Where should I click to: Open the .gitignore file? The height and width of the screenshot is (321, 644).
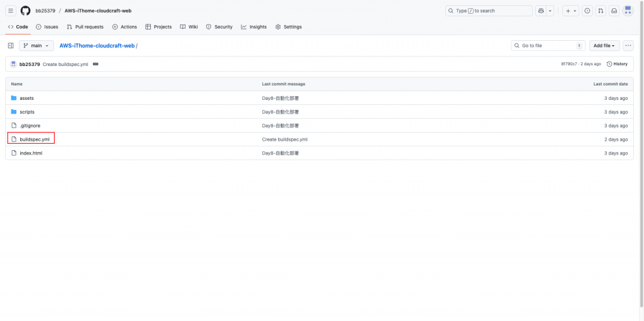30,126
